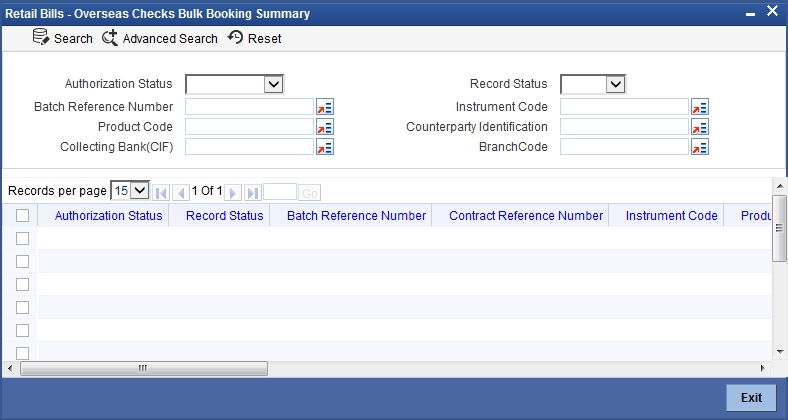Click the scroll up arrow

(x=779, y=186)
